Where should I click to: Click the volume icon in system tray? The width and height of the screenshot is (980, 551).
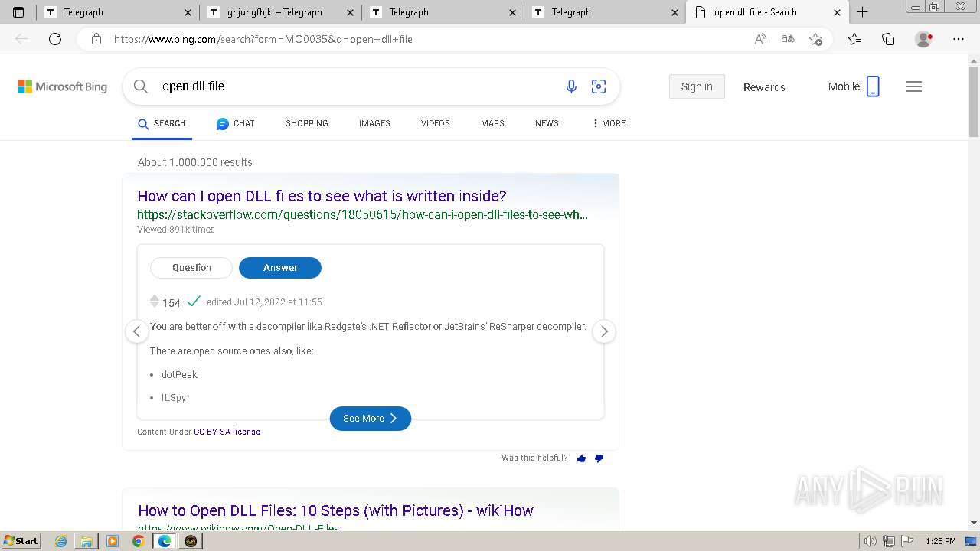(x=871, y=541)
